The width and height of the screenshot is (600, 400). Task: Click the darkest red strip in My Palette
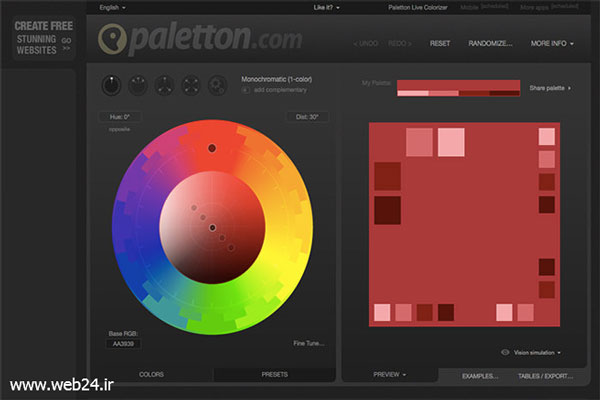(504, 93)
